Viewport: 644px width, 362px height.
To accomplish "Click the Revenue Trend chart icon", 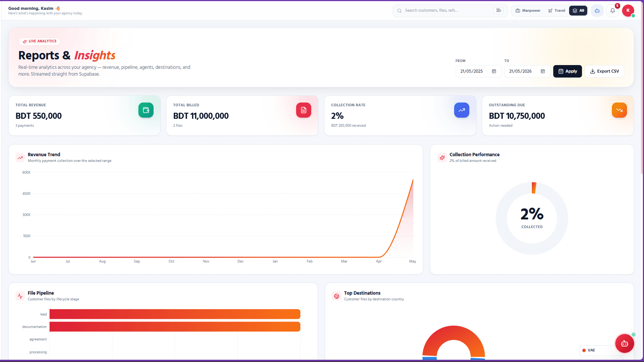I will (x=20, y=157).
